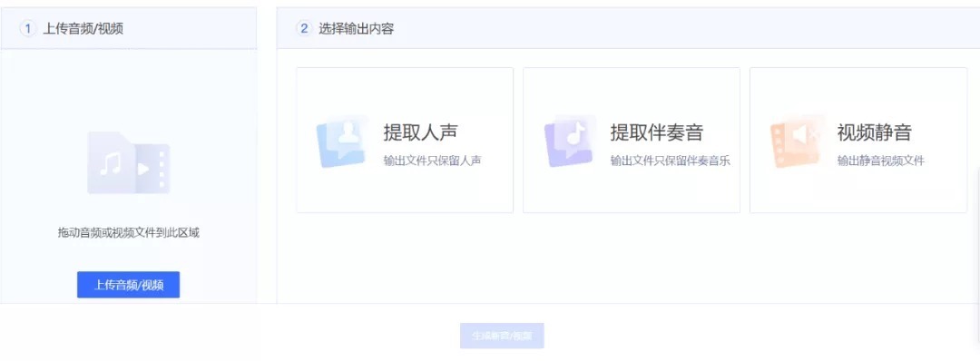This screenshot has width=980, height=361.
Task: Select the 视频静音 option card
Action: click(858, 140)
